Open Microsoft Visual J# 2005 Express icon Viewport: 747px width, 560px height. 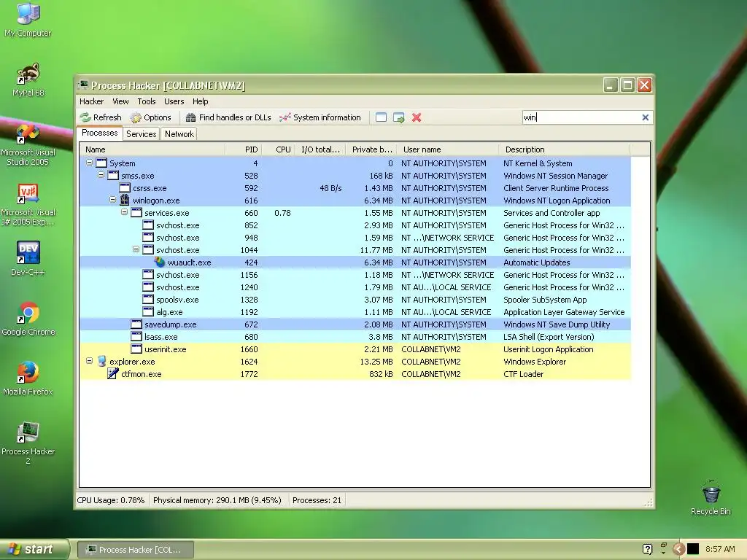(28, 204)
